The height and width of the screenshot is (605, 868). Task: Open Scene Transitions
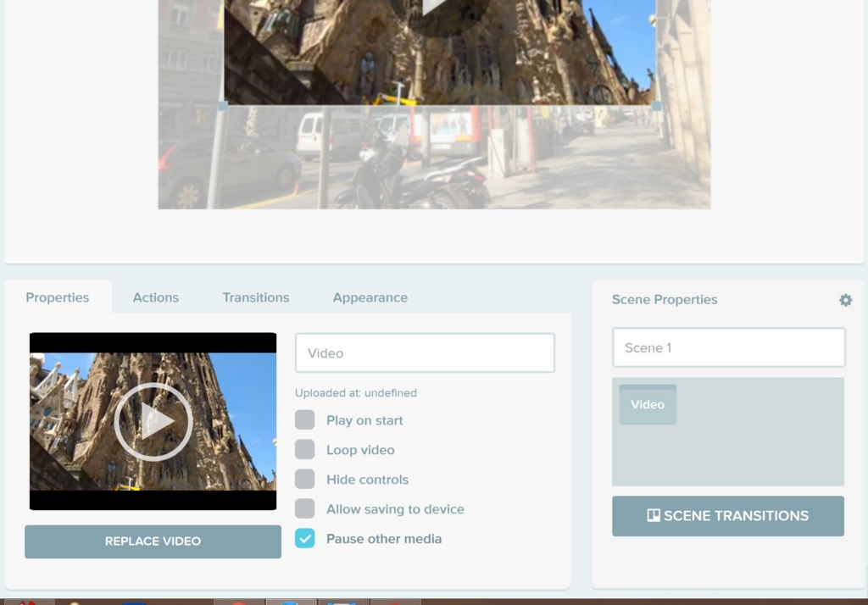728,516
